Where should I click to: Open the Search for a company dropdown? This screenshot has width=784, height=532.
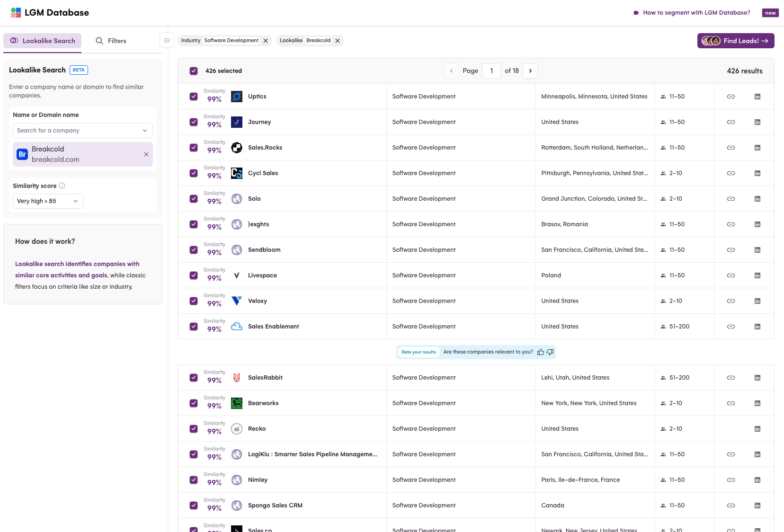coord(83,131)
